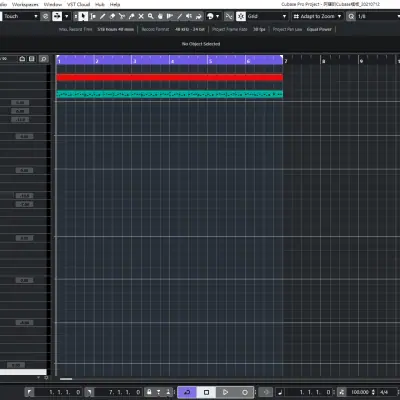Image resolution: width=400 pixels, height=400 pixels.
Task: Click the 30 fps project frame rate
Action: pyautogui.click(x=259, y=29)
